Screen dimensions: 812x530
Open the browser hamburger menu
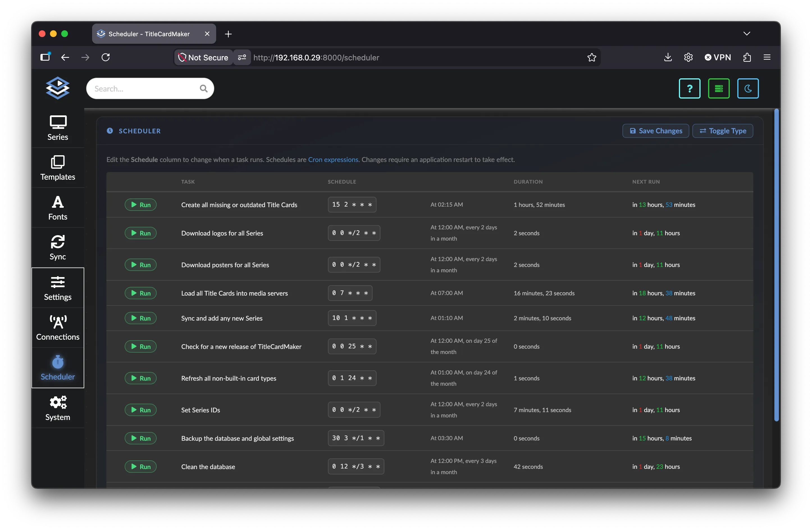click(x=767, y=57)
